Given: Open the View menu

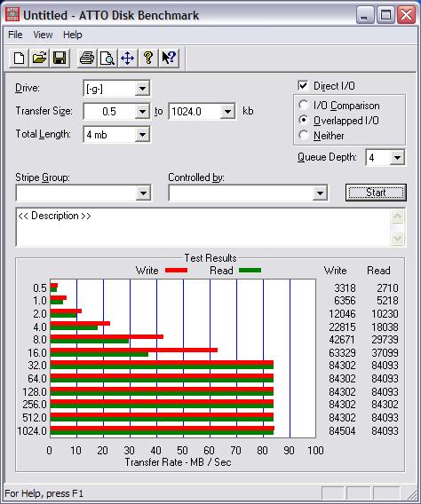Looking at the screenshot, I should [43, 35].
